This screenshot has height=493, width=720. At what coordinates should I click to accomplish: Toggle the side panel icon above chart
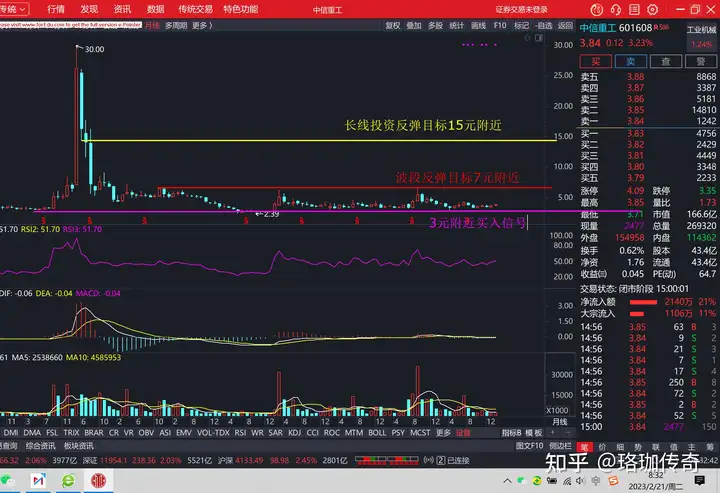[x=539, y=38]
